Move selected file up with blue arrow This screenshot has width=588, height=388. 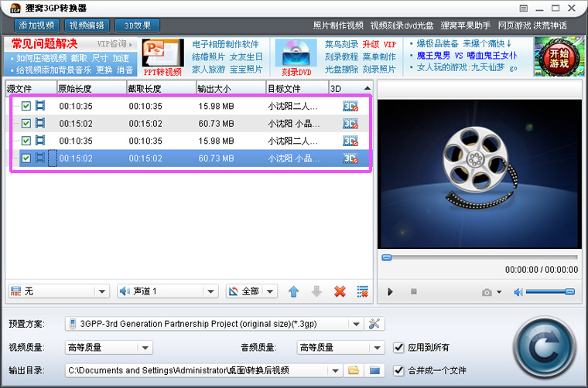click(x=294, y=291)
